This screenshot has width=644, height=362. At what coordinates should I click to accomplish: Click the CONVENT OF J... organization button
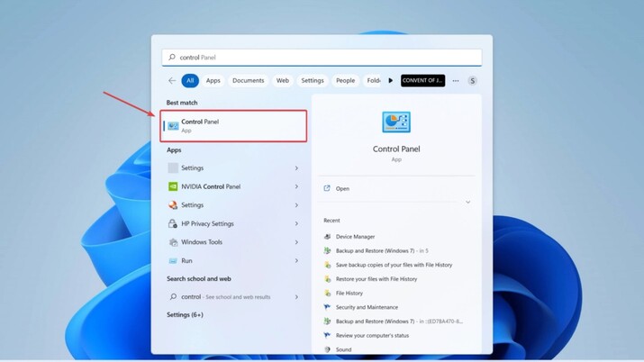[422, 80]
